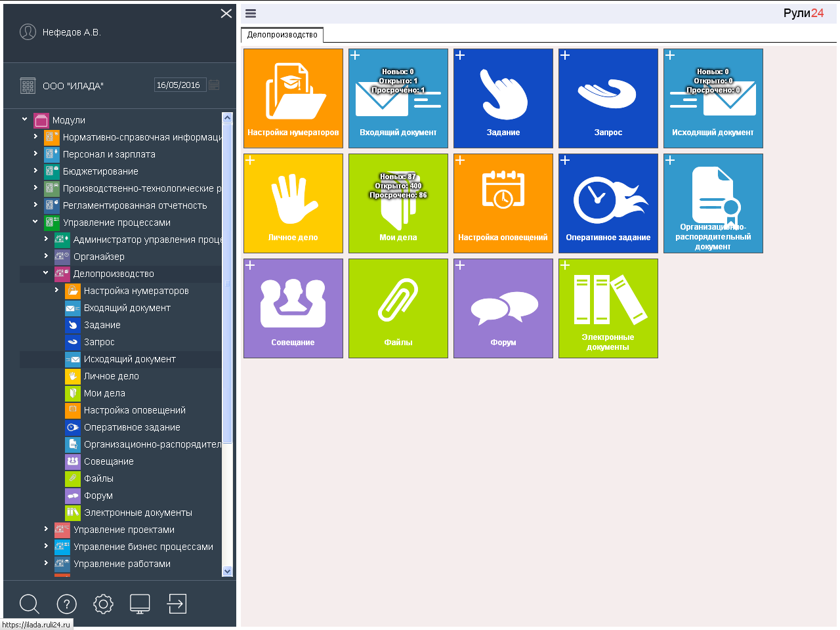Collapse the Модули tree root
The image size is (840, 630).
tap(25, 119)
